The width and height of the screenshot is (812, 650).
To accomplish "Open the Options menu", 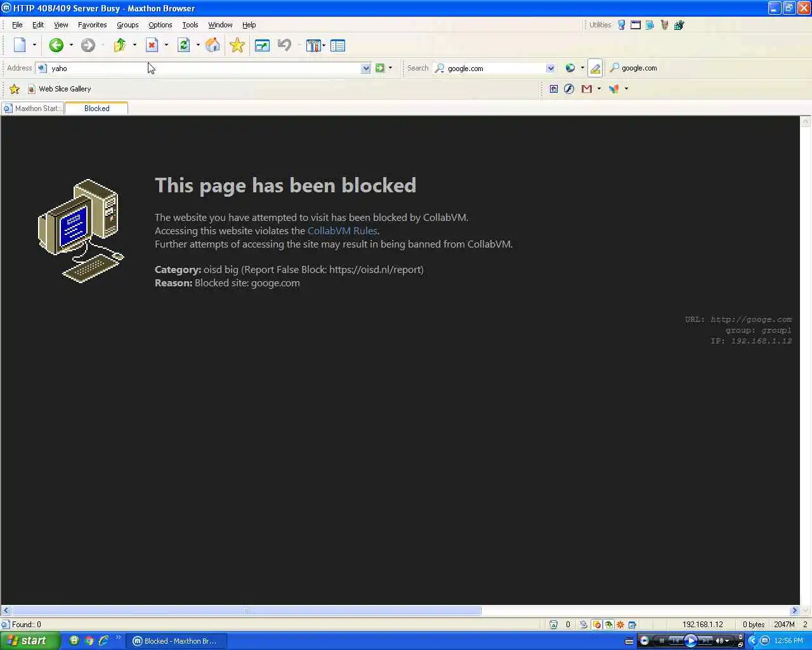I will pos(160,25).
